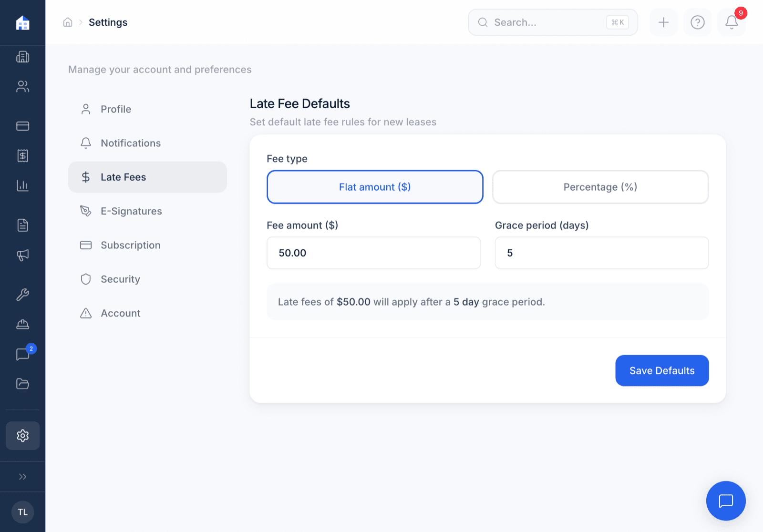Click the Grace period days input field
763x532 pixels.
click(x=601, y=253)
